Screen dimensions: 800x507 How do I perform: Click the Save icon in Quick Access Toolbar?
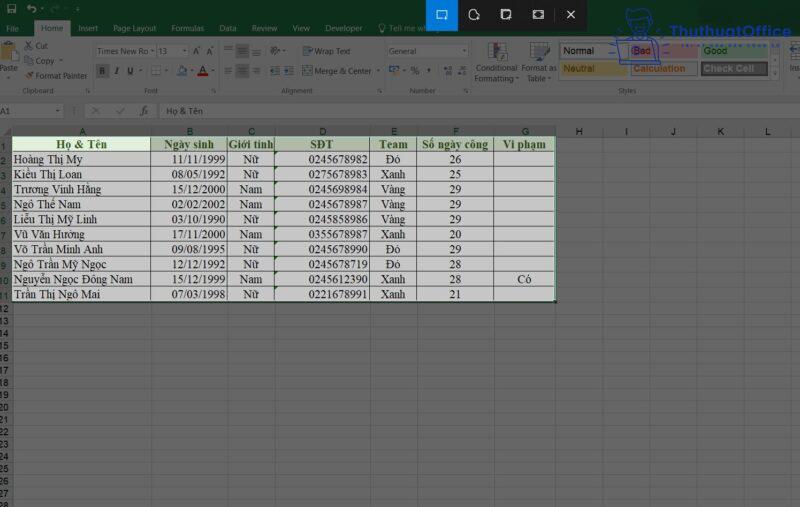[x=11, y=8]
